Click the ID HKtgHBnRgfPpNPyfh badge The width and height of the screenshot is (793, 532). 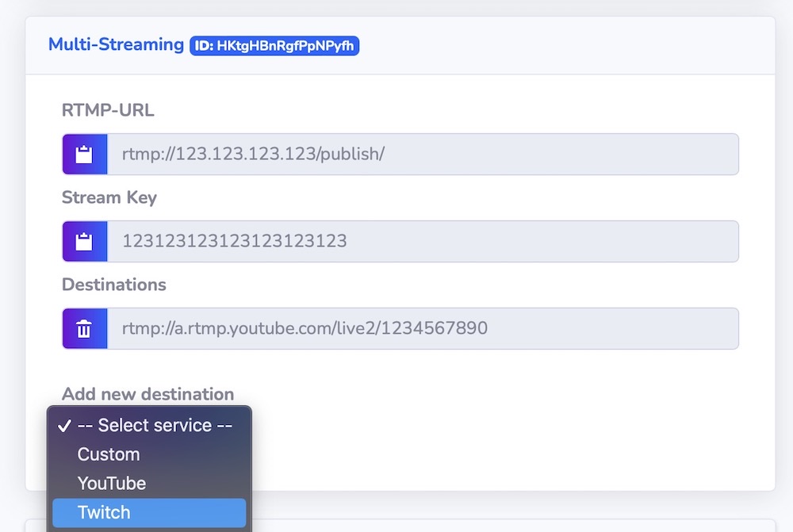click(274, 45)
